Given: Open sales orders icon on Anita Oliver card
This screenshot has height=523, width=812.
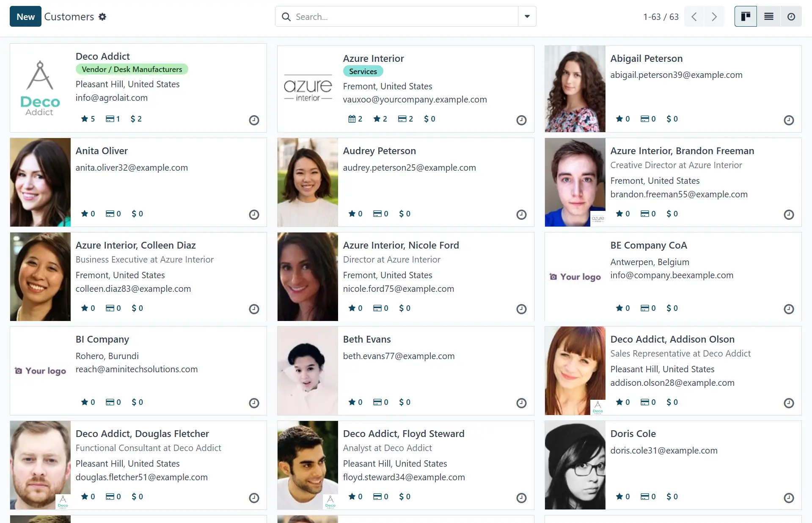Looking at the screenshot, I should pos(113,214).
